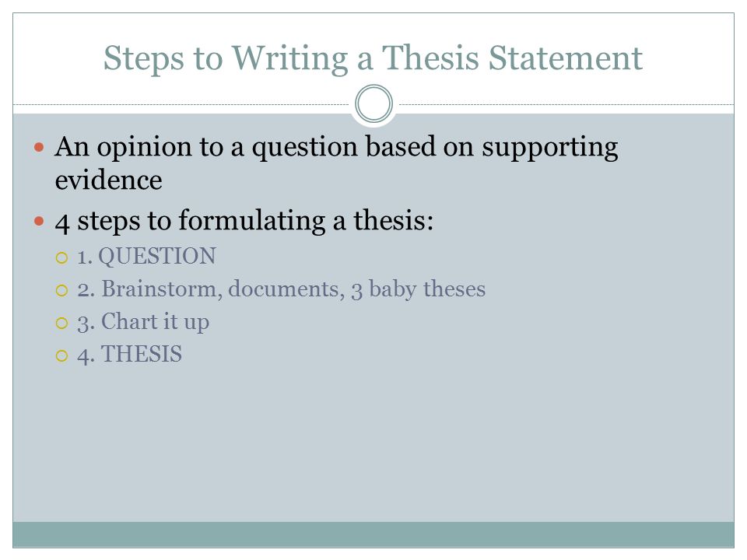The image size is (747, 560).
Task: Click the empty gray-blue content area below the list
Action: pos(373,443)
